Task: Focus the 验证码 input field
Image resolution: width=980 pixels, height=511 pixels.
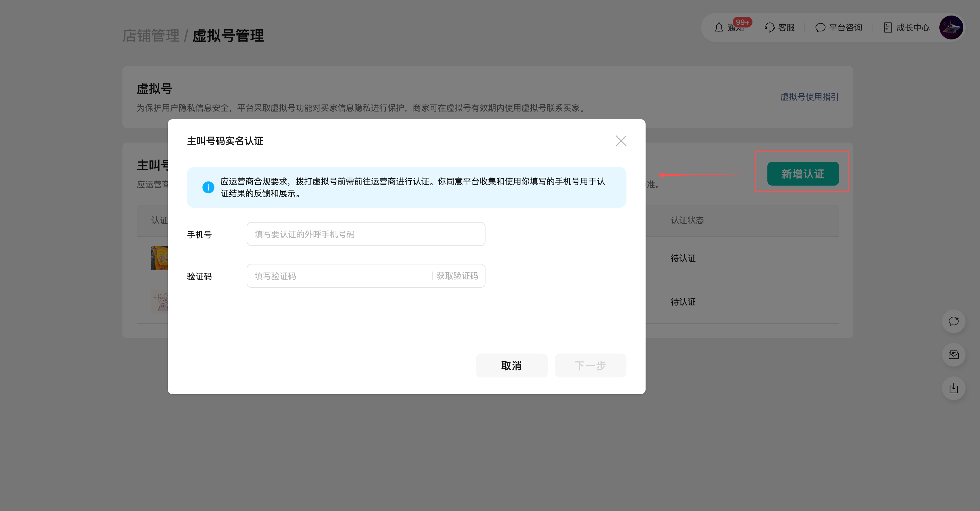Action: 339,276
